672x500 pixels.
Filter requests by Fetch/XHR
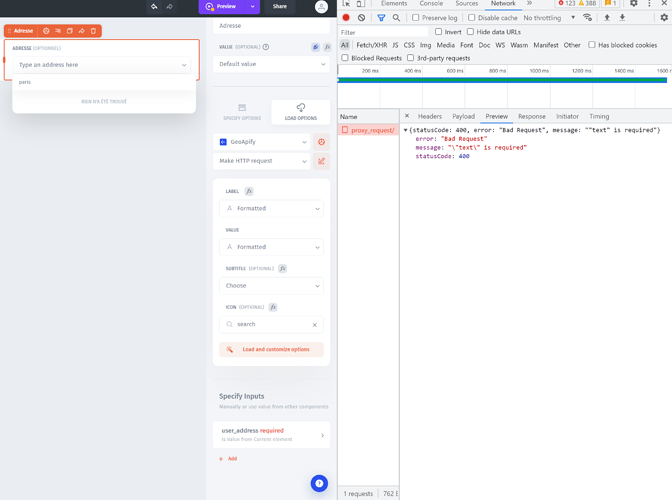click(371, 45)
